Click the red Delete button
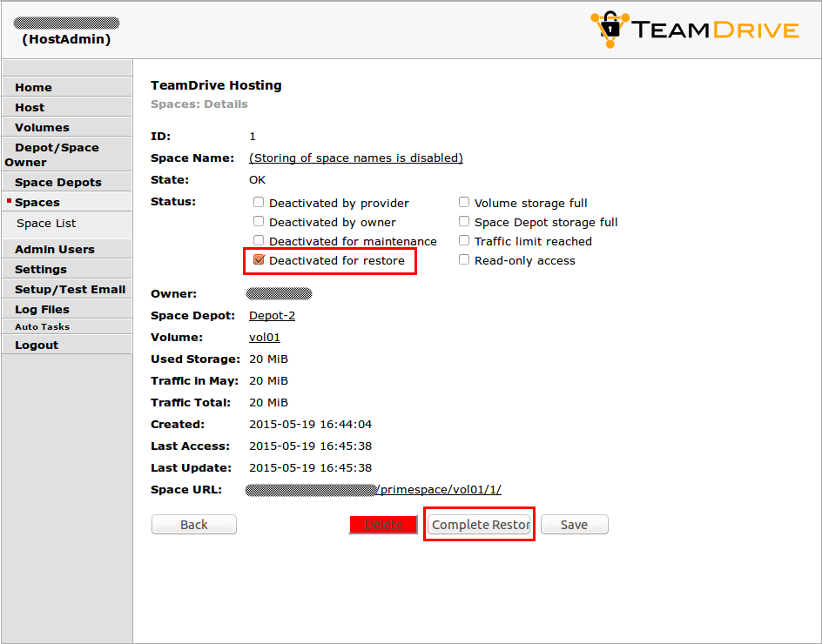The height and width of the screenshot is (644, 822). [x=383, y=525]
